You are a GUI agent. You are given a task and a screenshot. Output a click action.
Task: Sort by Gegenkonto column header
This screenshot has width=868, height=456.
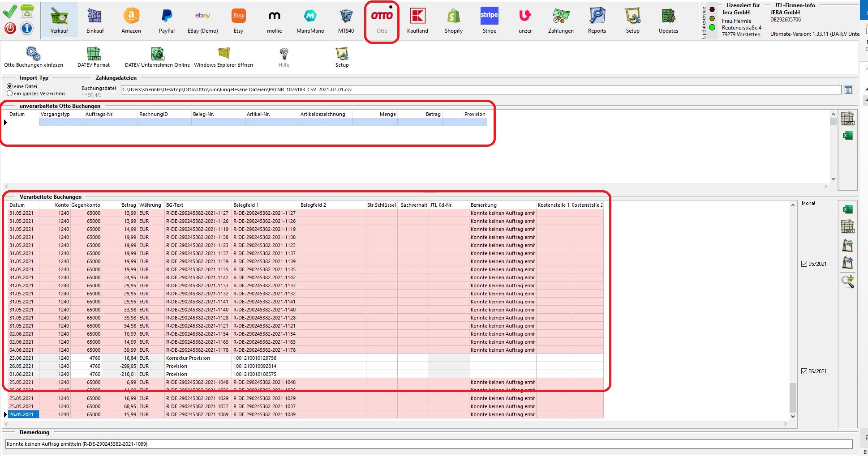86,205
